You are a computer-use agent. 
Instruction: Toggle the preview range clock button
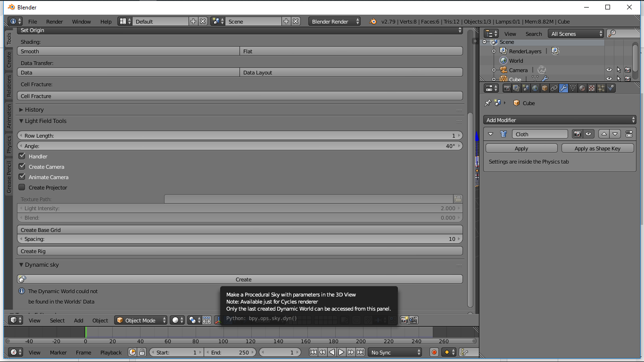(132, 352)
